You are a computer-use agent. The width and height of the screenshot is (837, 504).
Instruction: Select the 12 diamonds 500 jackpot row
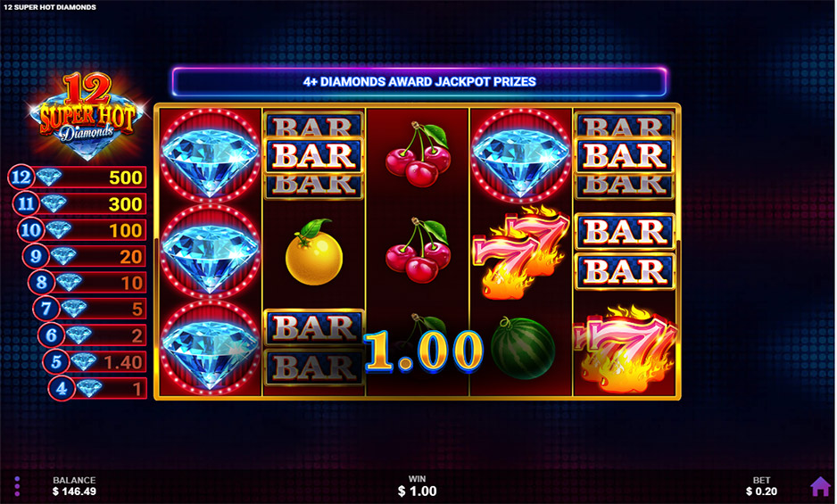pos(78,178)
